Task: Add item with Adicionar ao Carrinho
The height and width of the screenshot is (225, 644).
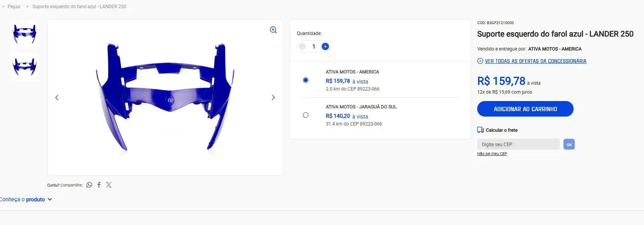Action: coord(525,109)
